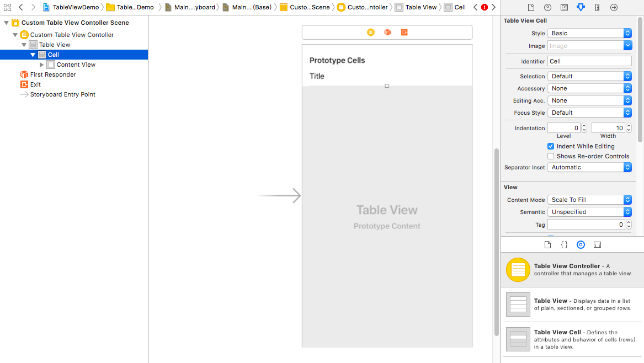Open the Connections inspector

[x=614, y=8]
